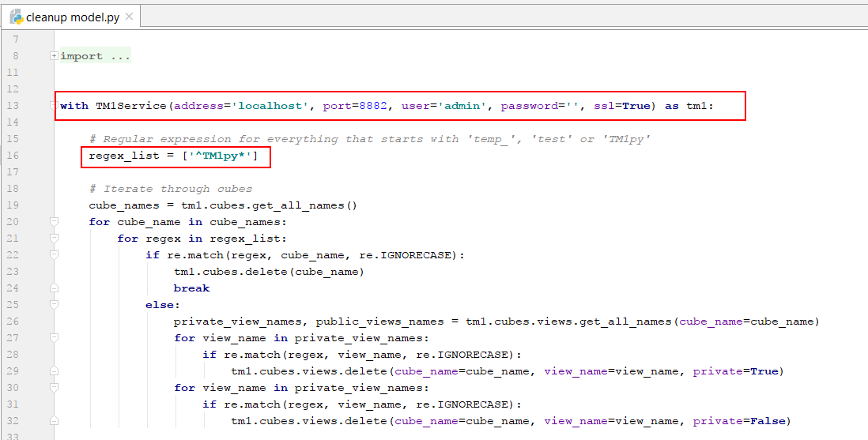Image resolution: width=868 pixels, height=440 pixels.
Task: Click 'for cube_name in cube_names:' statement
Action: click(x=188, y=222)
